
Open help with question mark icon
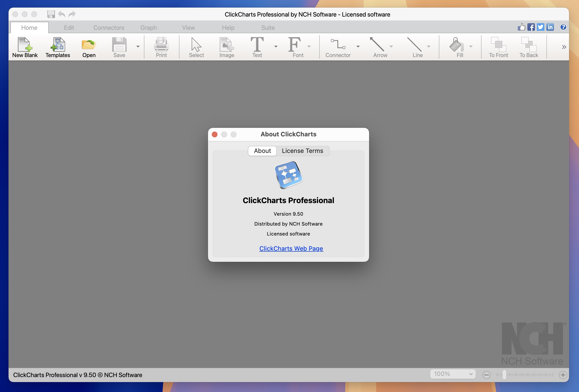pyautogui.click(x=563, y=27)
